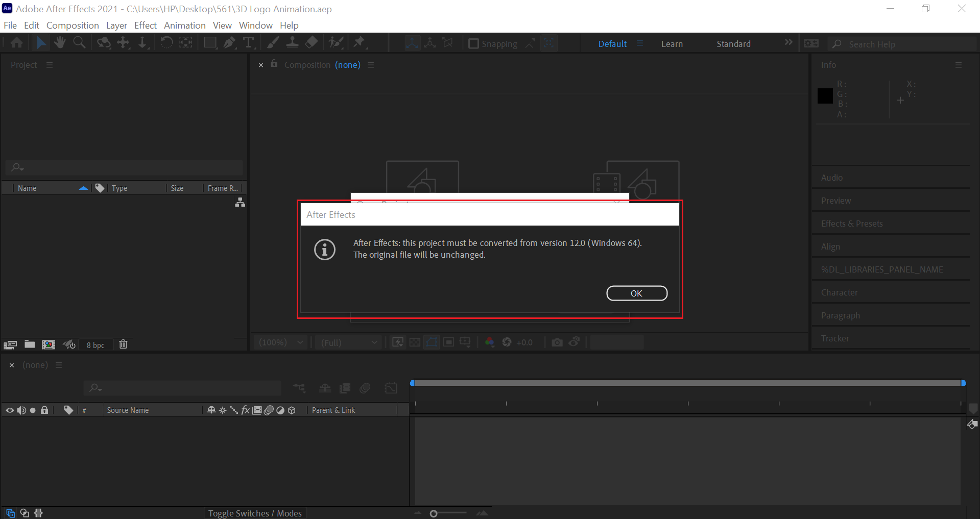Screen dimensions: 980x519
Task: Click the timeline zoom slider handle
Action: 434,513
